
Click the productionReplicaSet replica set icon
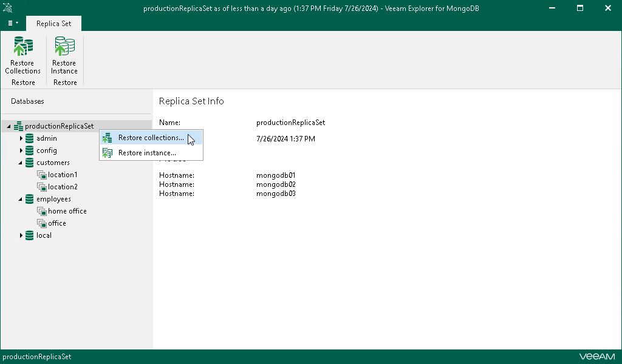(x=18, y=126)
